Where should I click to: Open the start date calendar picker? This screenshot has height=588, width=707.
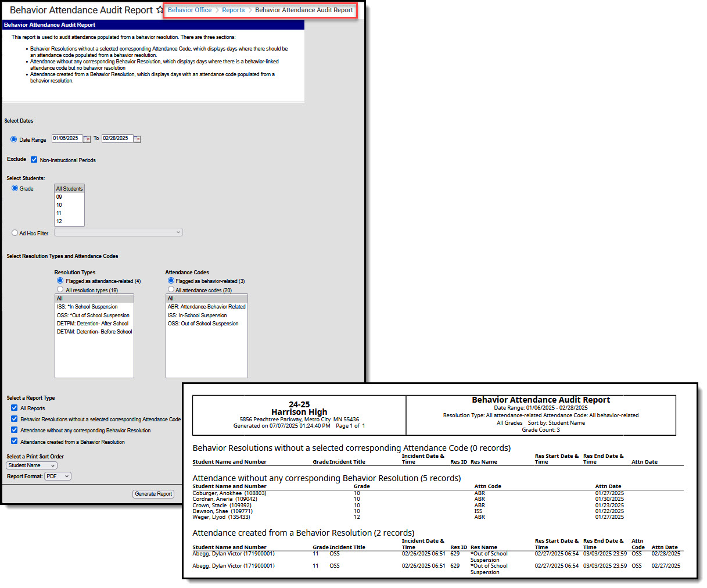point(87,139)
